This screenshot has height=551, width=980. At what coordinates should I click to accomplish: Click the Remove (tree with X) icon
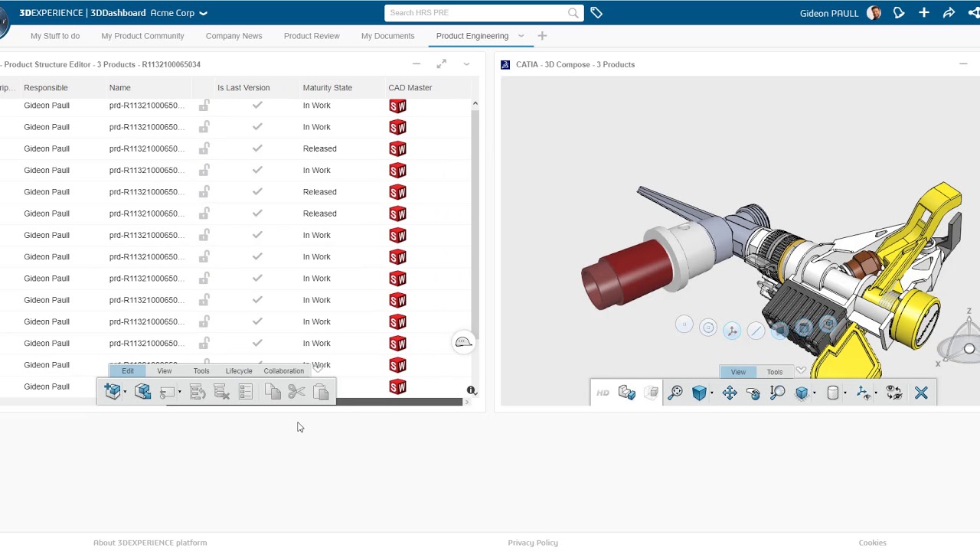coord(222,392)
